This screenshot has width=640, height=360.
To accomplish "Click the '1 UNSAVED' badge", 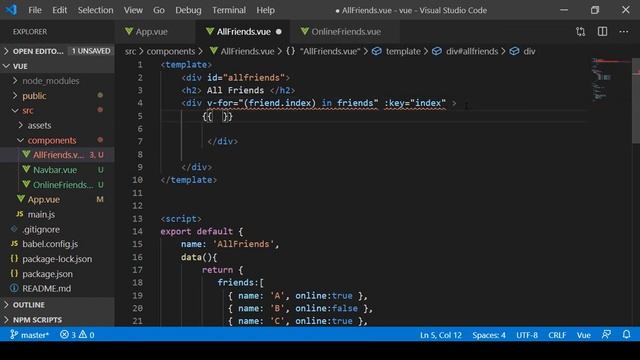I will (91, 51).
